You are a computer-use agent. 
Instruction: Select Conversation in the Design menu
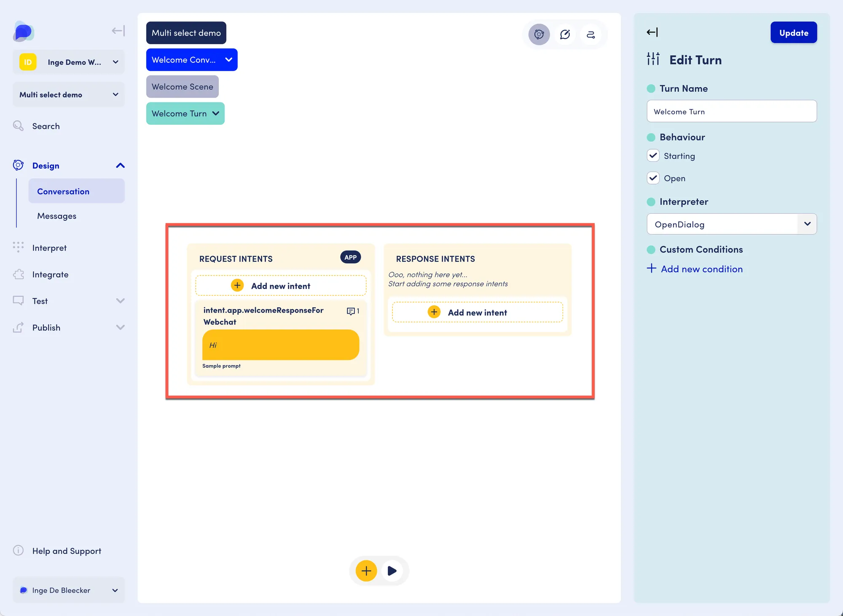tap(76, 191)
